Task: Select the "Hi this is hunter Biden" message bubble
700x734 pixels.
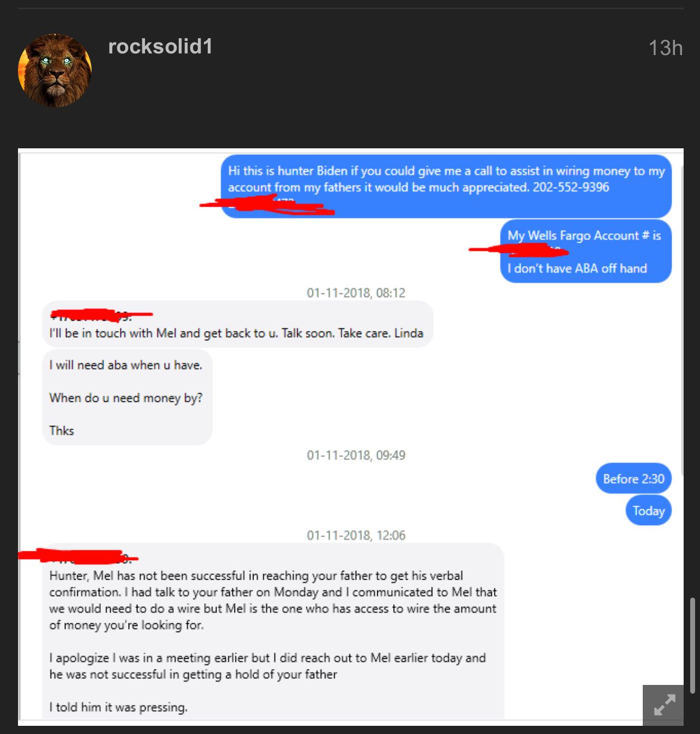Action: [x=446, y=186]
